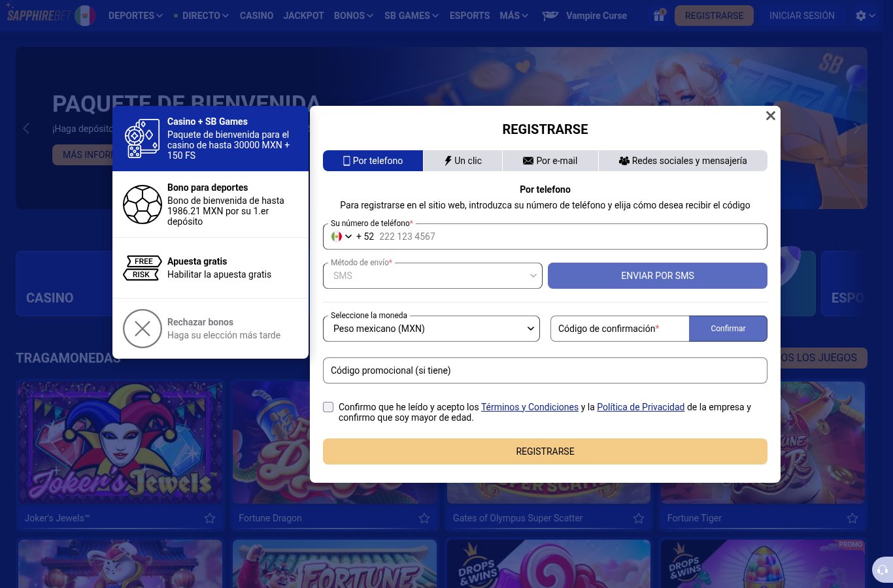Go to previous banner slide arrow

point(26,129)
